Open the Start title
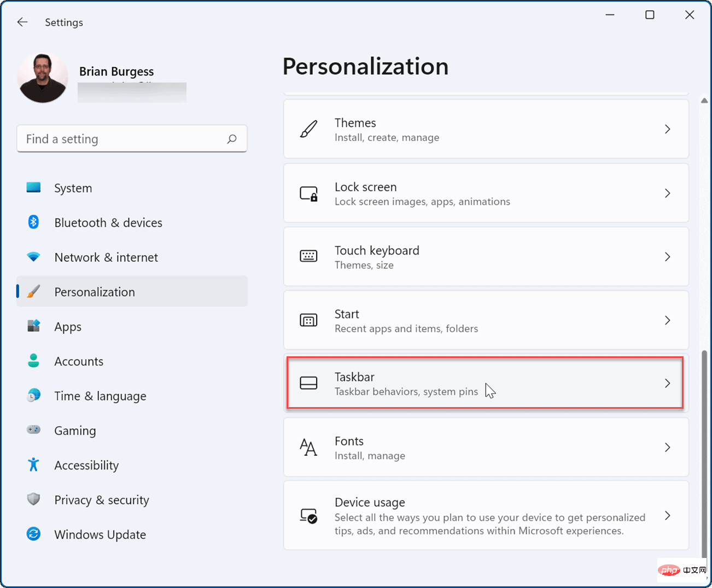712x588 pixels. pos(347,314)
